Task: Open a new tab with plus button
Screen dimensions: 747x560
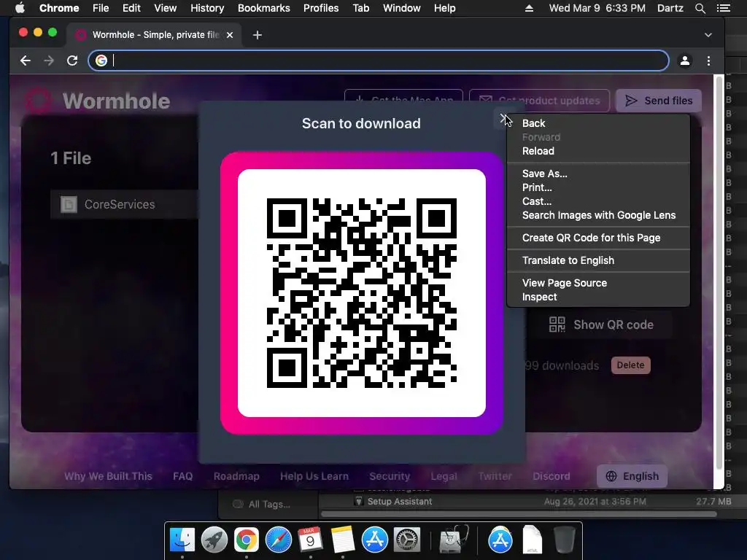Action: 258,35
